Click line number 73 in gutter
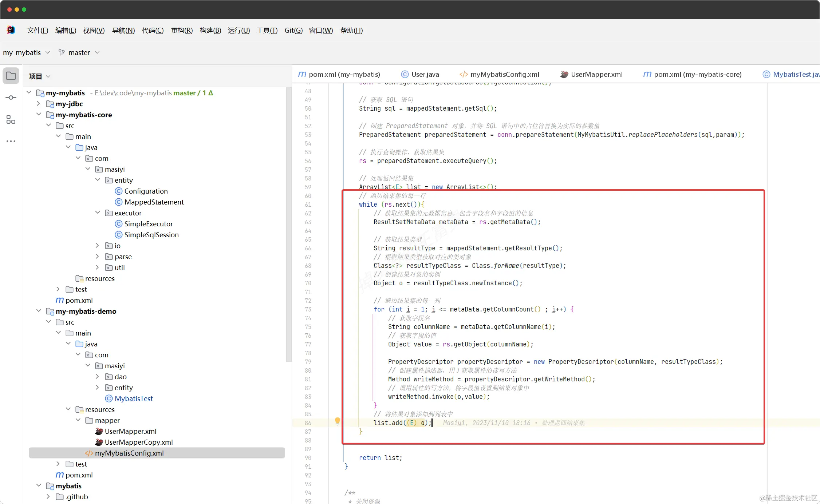The height and width of the screenshot is (504, 820). click(x=308, y=309)
